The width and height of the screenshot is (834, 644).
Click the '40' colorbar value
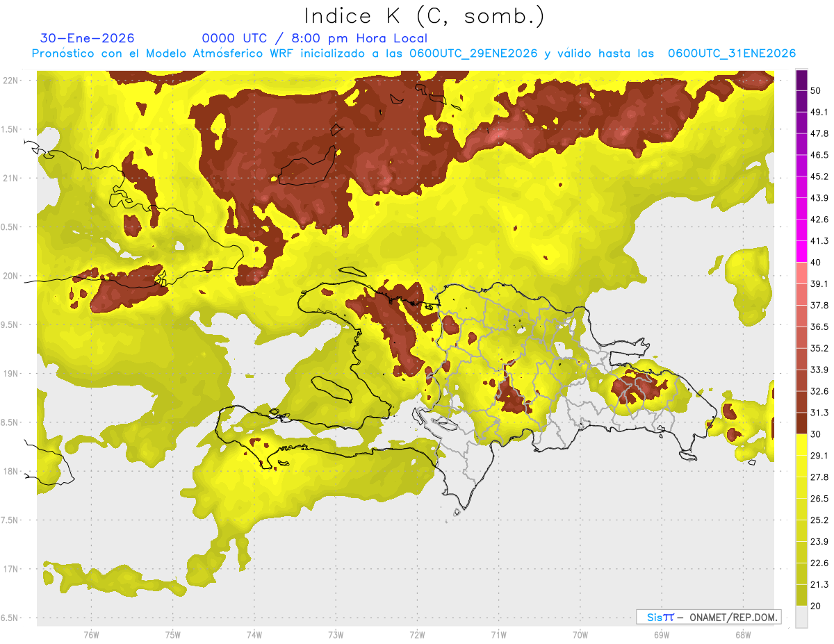[816, 263]
